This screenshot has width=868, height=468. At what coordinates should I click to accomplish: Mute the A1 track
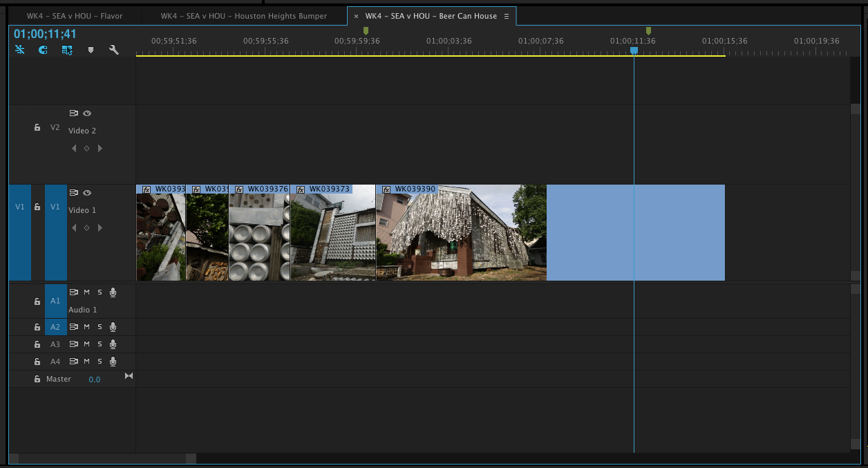[87, 292]
